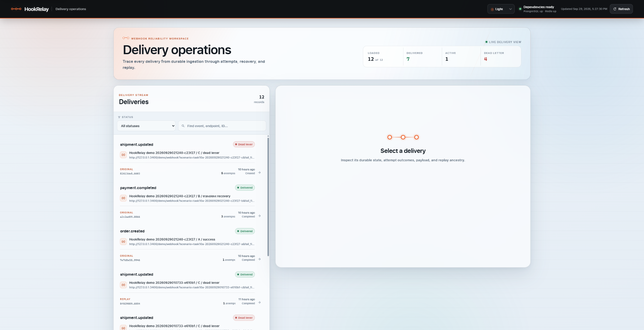644x330 pixels.
Task: Click endpoint icon beside the e610b1 title in the REPLAY card
Action: click(x=123, y=285)
